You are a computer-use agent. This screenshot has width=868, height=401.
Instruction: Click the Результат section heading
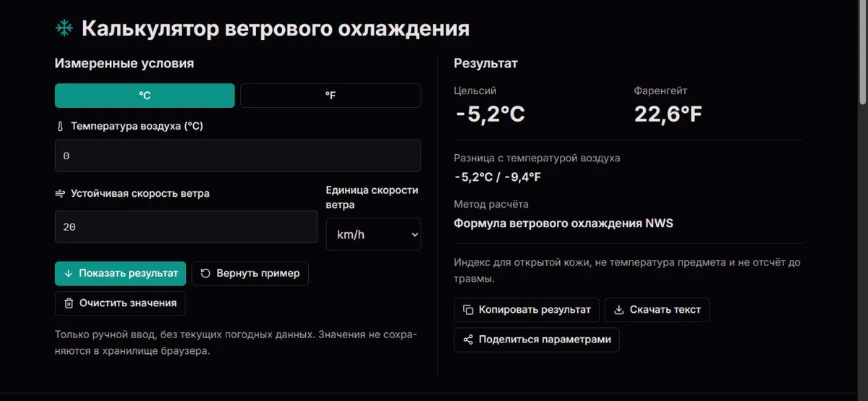click(x=486, y=63)
